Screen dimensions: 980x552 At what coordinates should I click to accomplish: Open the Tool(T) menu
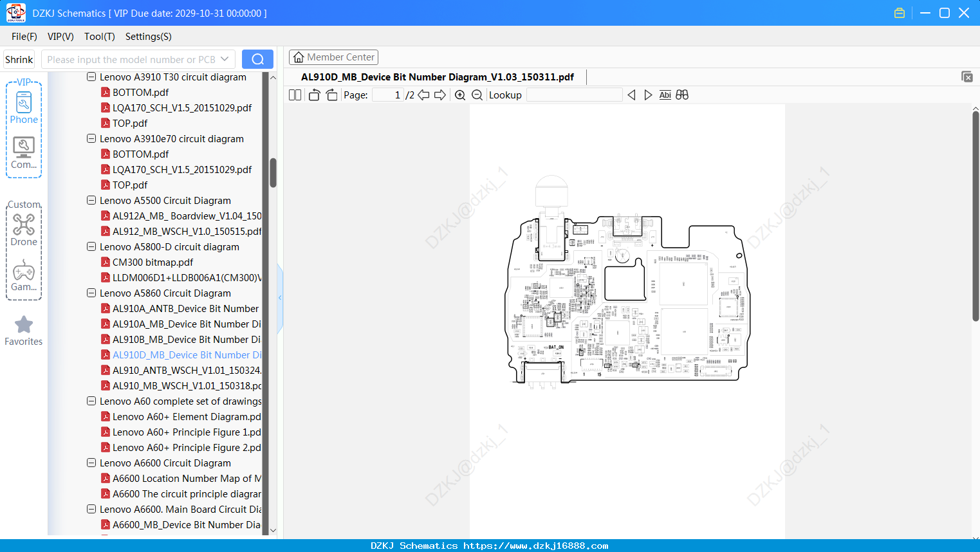tap(100, 37)
